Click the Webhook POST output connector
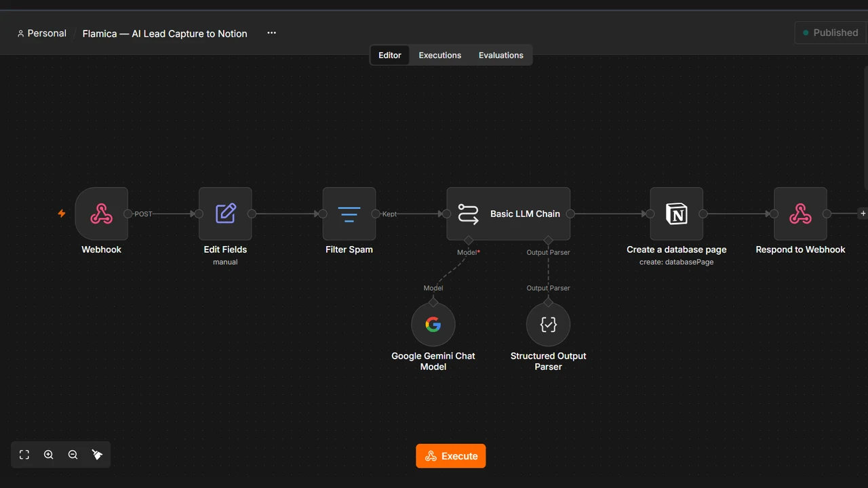This screenshot has height=488, width=868. click(128, 213)
